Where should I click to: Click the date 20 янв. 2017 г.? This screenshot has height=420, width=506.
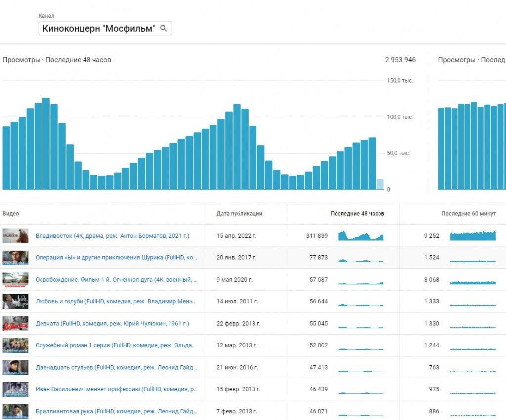[237, 258]
